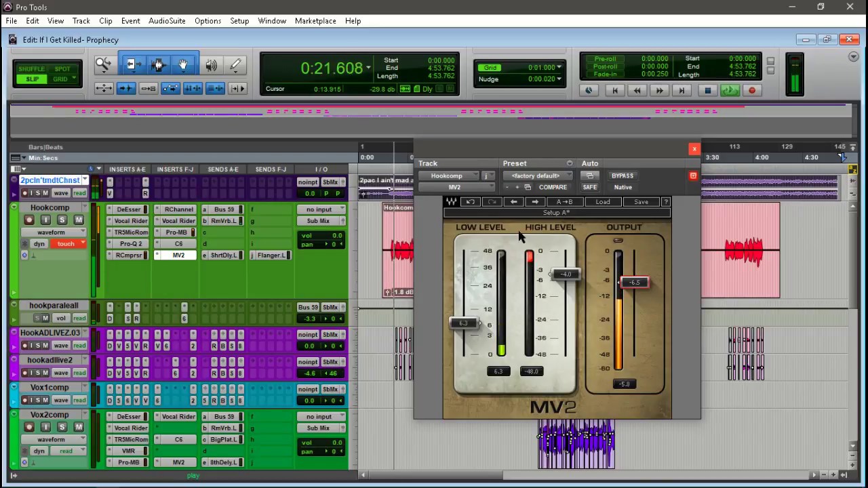Open the File menu
This screenshot has height=488, width=868.
click(x=12, y=21)
